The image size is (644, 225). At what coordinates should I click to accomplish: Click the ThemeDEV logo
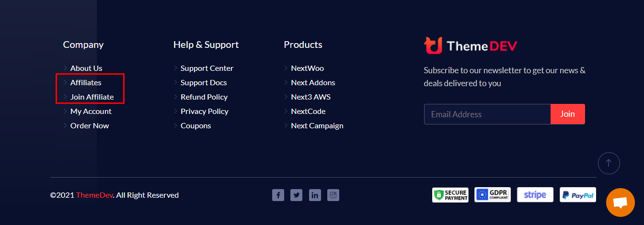471,45
